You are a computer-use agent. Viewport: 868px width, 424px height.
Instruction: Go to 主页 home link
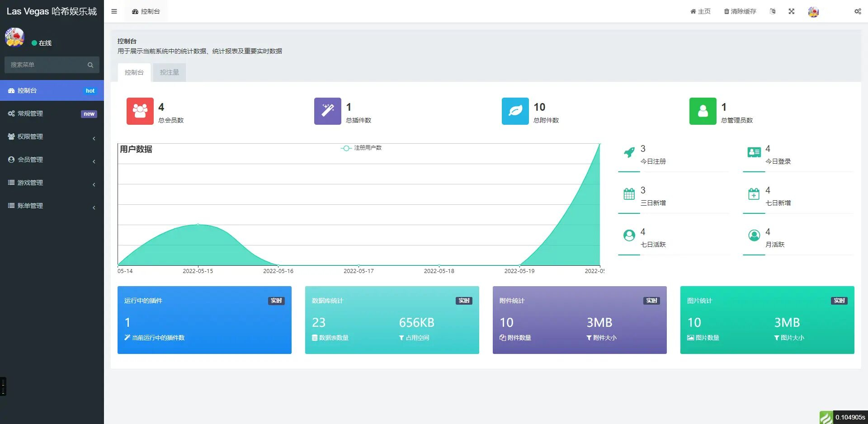[700, 11]
